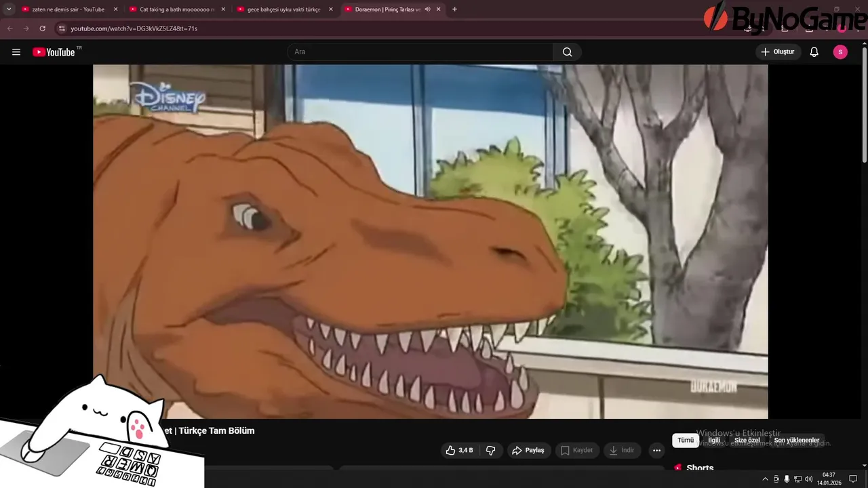868x488 pixels.
Task: Expand the tab search dropdown arrow
Action: 9,9
